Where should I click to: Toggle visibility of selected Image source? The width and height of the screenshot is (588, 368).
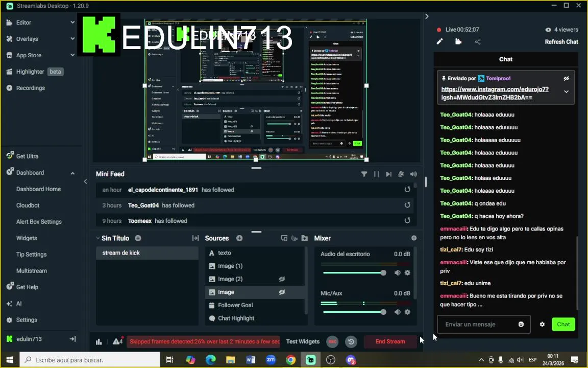click(x=282, y=292)
